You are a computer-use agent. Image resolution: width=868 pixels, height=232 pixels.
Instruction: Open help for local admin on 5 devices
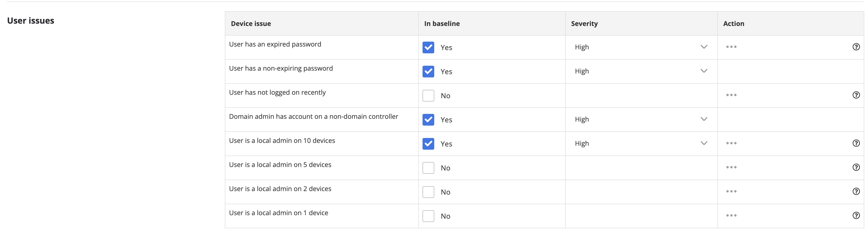click(x=856, y=167)
